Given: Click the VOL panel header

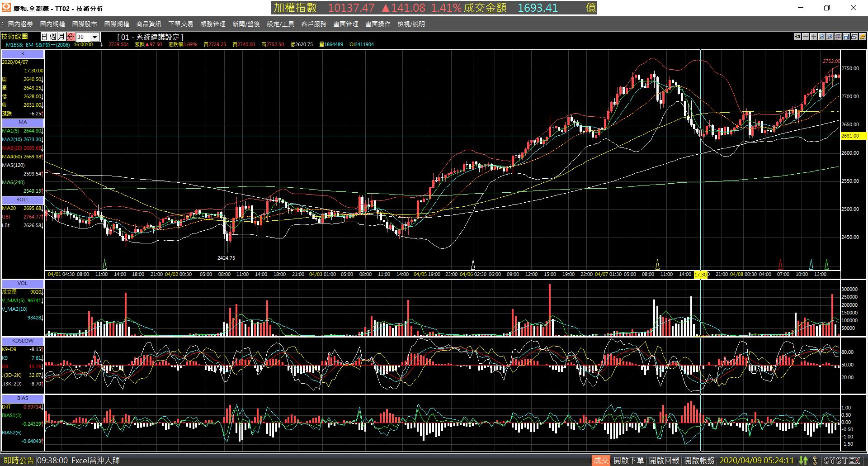Looking at the screenshot, I should click(23, 284).
